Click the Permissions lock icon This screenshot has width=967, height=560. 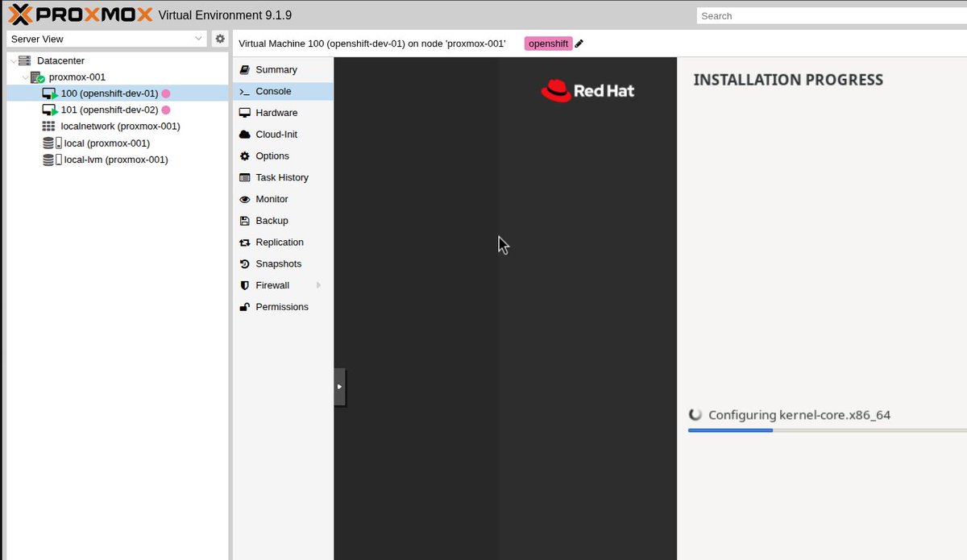(x=244, y=306)
